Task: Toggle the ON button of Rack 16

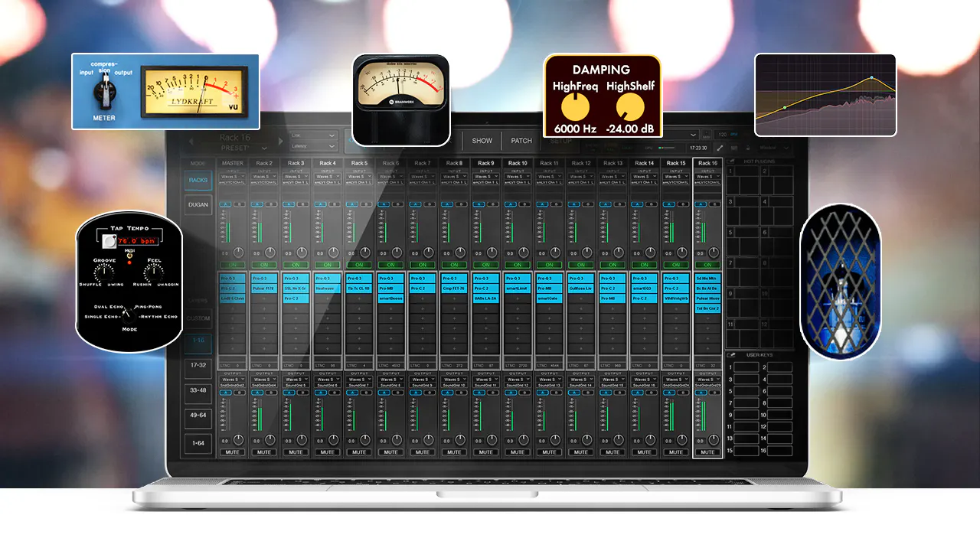Action: coord(708,265)
